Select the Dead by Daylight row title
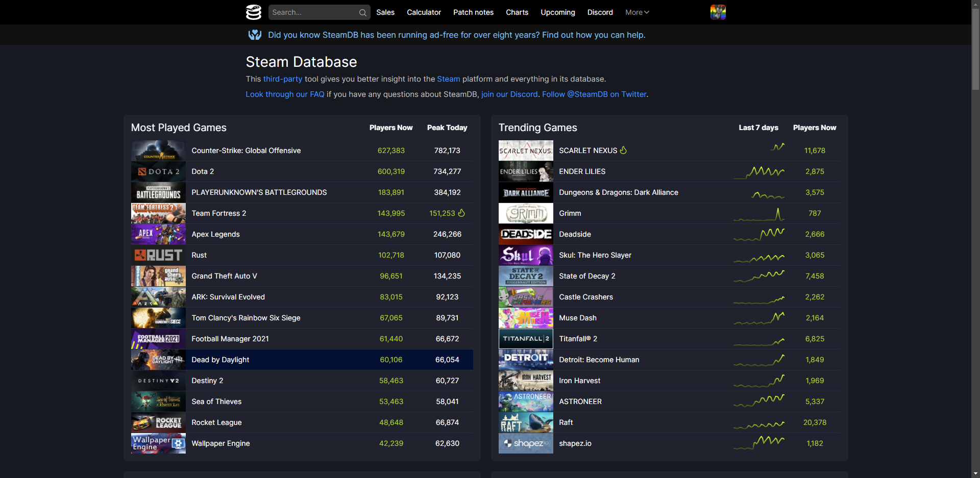 pyautogui.click(x=220, y=360)
